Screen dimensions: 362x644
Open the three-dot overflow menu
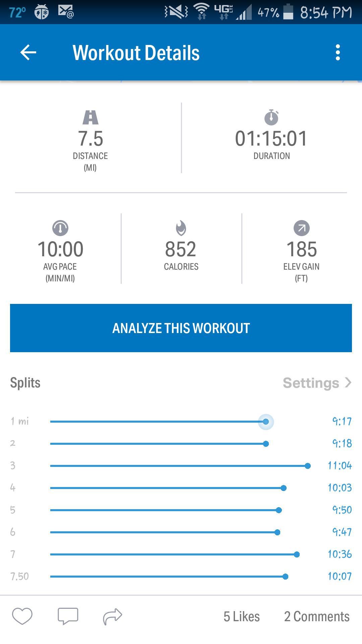(338, 53)
